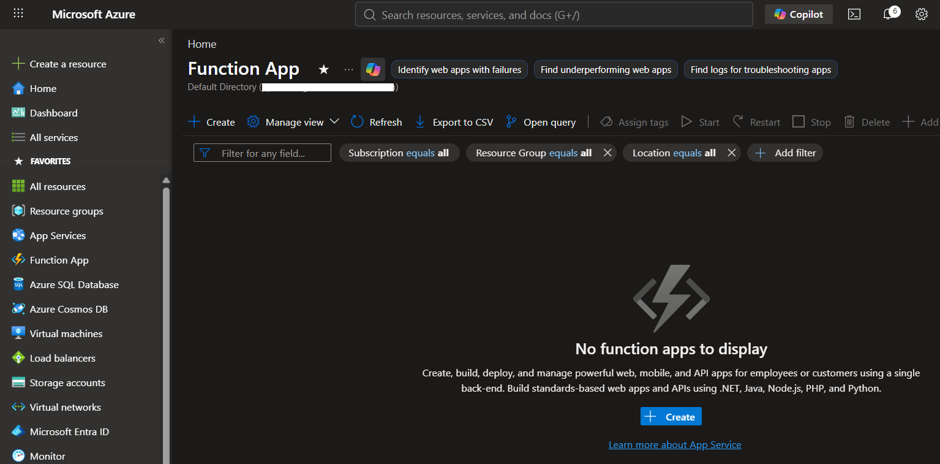The image size is (940, 464).
Task: Remove the Resource Group filter
Action: [607, 153]
